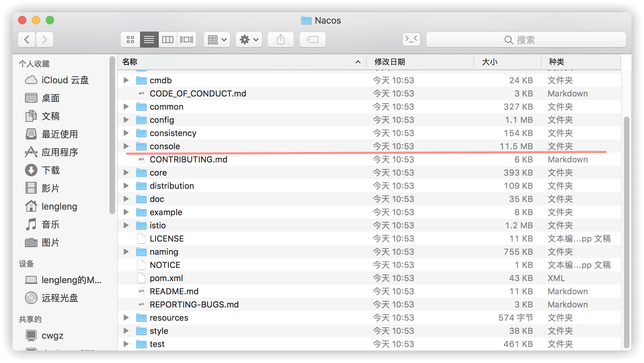Open the item arrangement dropdown
This screenshot has height=363, width=644.
tap(217, 40)
